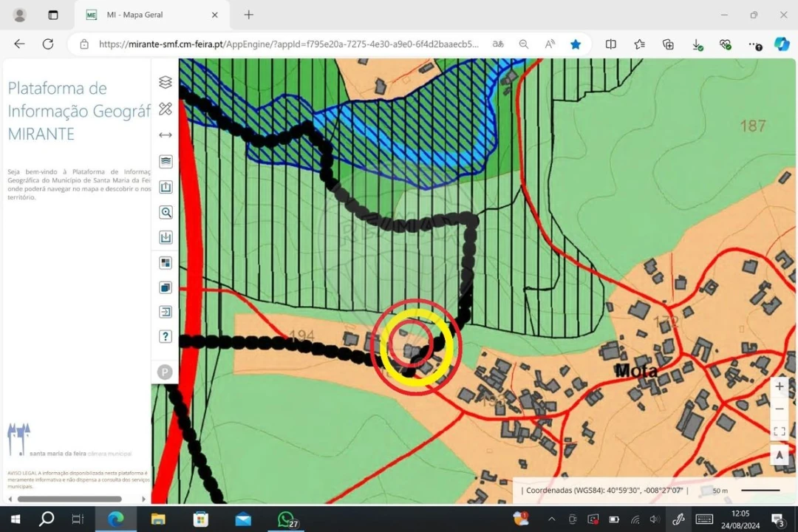The width and height of the screenshot is (798, 532).
Task: Open the magnifier search tool in map toolbar
Action: 166,213
